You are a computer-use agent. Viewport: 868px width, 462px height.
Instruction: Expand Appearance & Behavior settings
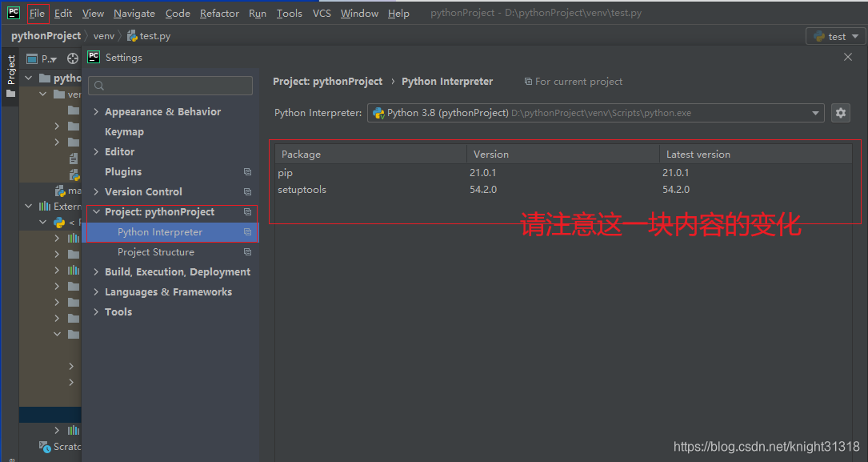pos(96,112)
